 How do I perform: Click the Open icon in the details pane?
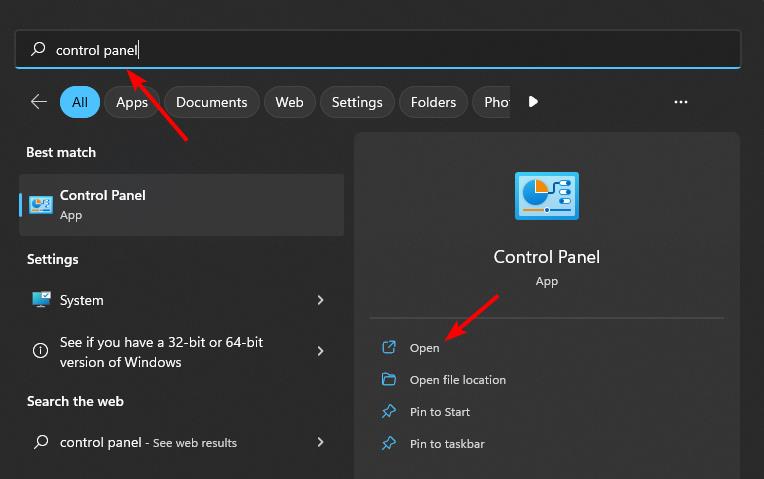pyautogui.click(x=389, y=347)
